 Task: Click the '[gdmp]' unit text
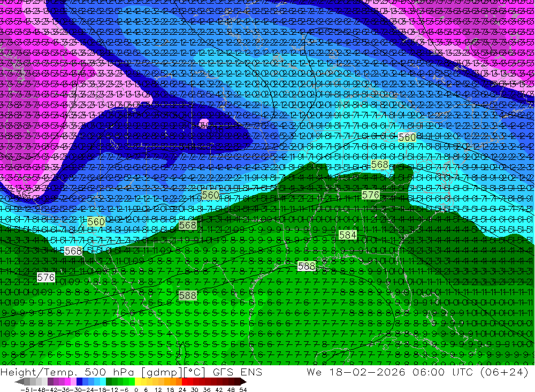coord(161,372)
